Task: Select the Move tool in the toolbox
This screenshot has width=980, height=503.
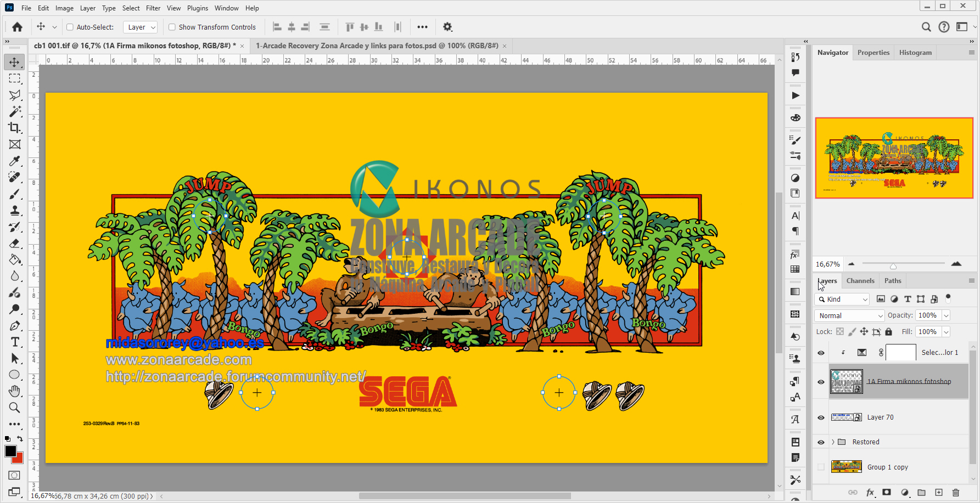Action: coord(15,62)
